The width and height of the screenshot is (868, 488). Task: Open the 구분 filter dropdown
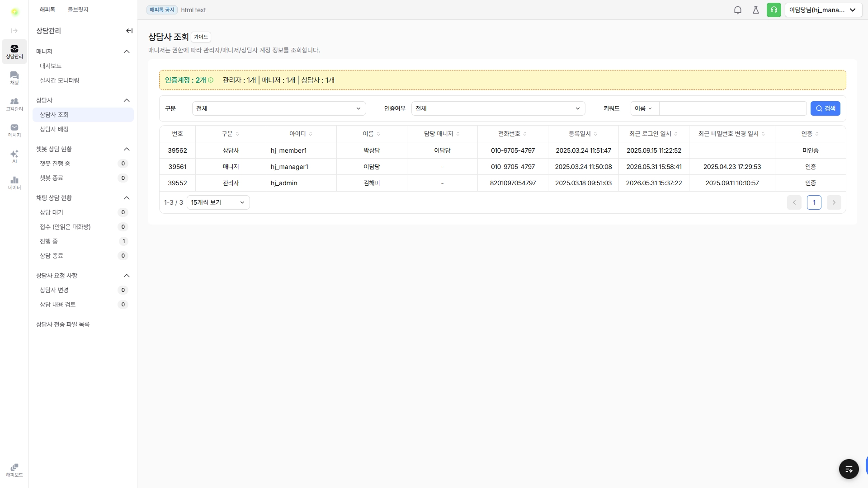click(x=279, y=108)
